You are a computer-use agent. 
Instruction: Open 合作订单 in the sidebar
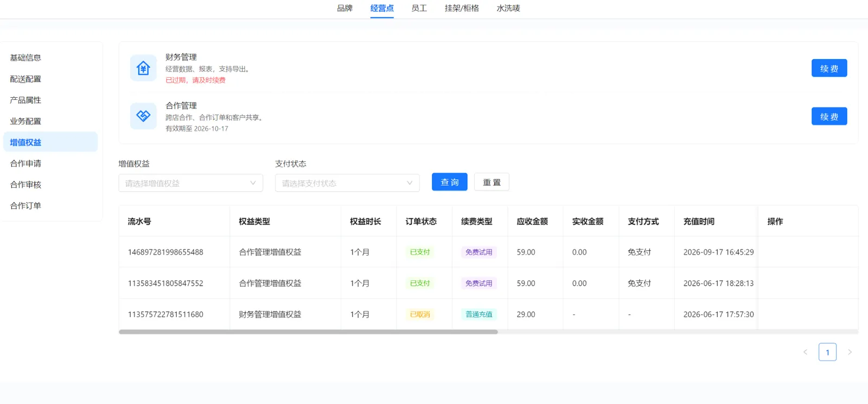coord(50,206)
